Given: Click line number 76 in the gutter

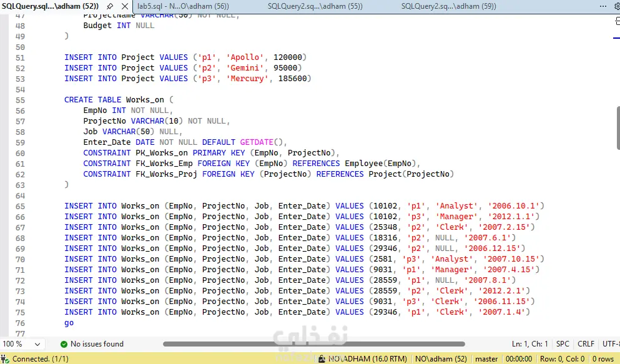Looking at the screenshot, I should click(x=20, y=323).
